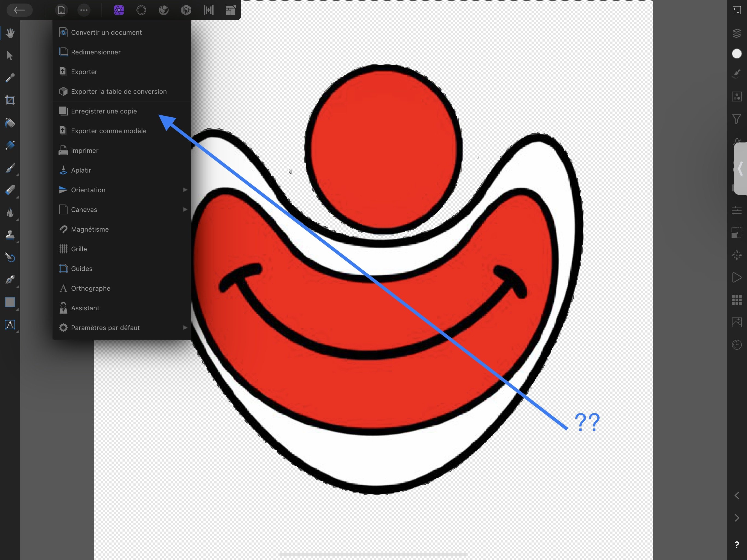Viewport: 747px width, 560px height.
Task: Select the Pen tool
Action: coord(10,280)
